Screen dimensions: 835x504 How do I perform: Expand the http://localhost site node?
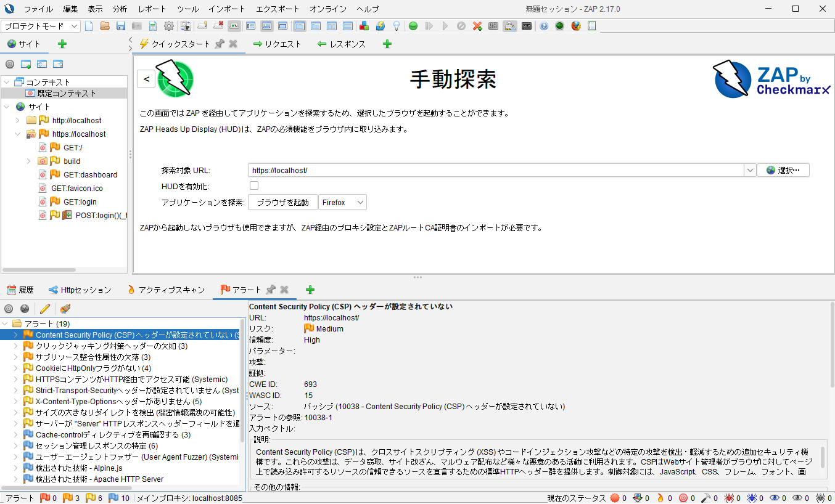click(18, 121)
